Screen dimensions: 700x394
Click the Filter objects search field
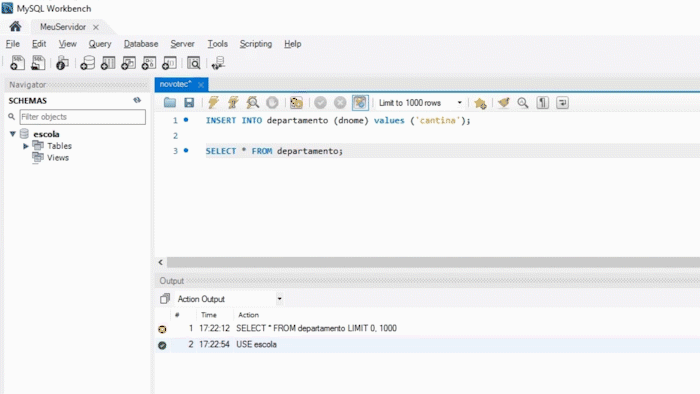tap(83, 116)
